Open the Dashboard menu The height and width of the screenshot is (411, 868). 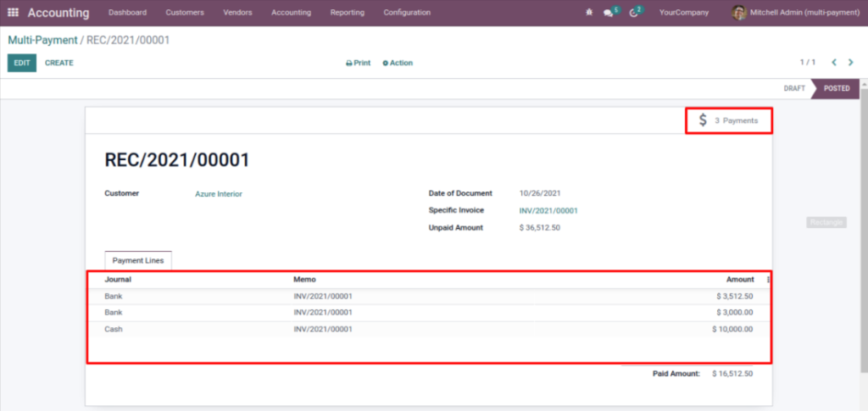[x=127, y=12]
